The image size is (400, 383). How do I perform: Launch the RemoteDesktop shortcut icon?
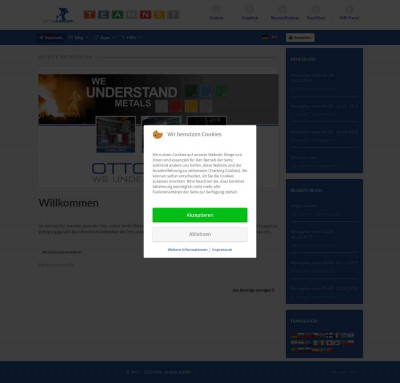(284, 12)
